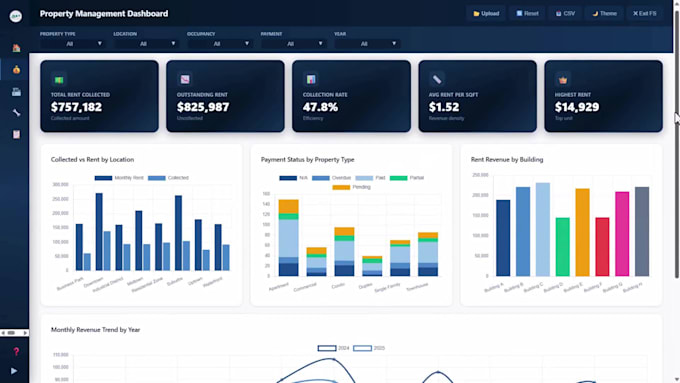This screenshot has height=383, width=680.
Task: Click the Townhouse stacked bar
Action: [x=428, y=254]
